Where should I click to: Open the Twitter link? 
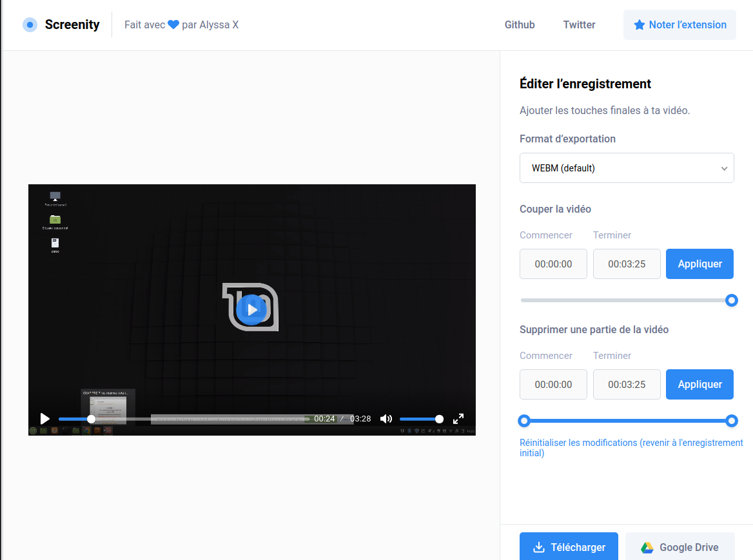pyautogui.click(x=579, y=24)
